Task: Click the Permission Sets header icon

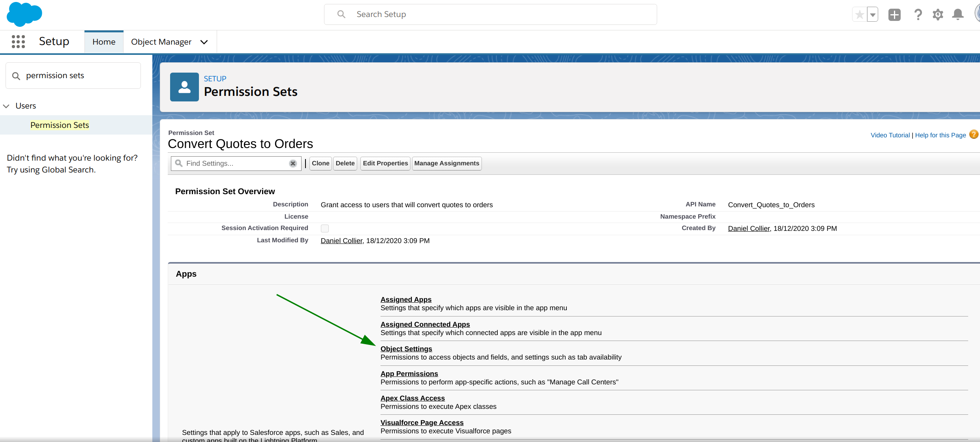Action: click(184, 87)
